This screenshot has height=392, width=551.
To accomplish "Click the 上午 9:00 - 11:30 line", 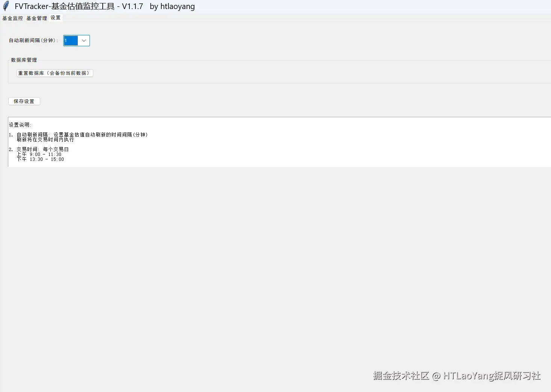I will coord(39,154).
